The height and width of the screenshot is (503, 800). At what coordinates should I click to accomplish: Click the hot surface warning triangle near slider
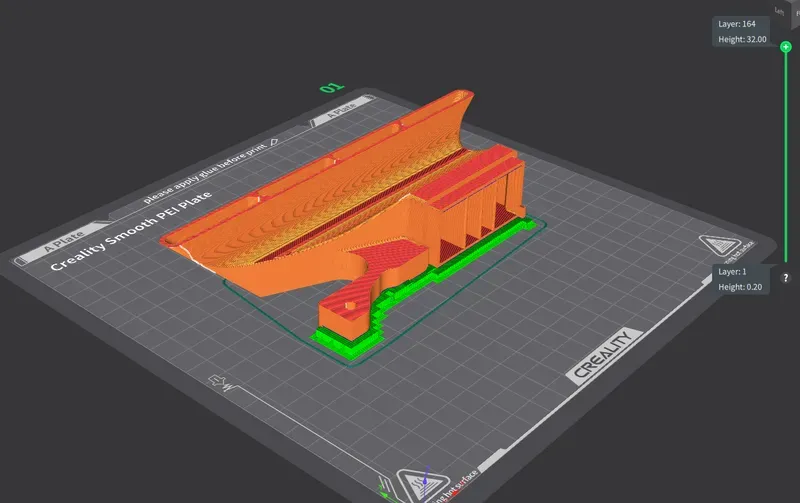[719, 244]
